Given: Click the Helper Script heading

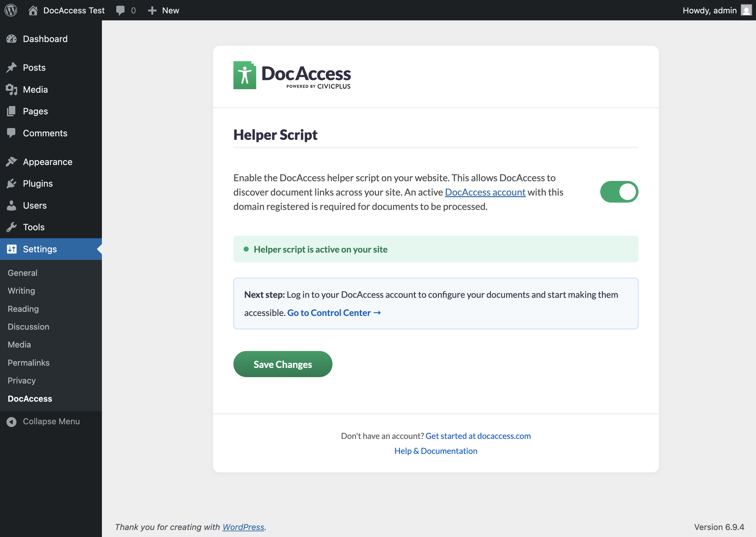Looking at the screenshot, I should click(x=275, y=135).
